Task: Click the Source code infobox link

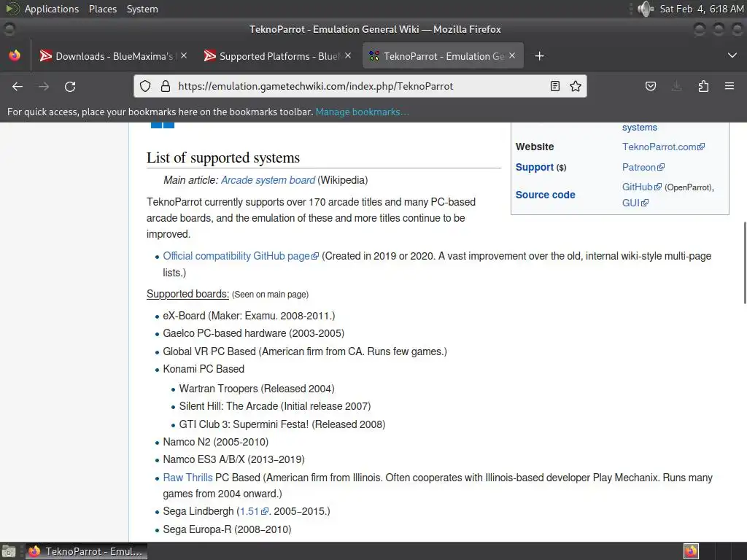Action: [x=545, y=195]
